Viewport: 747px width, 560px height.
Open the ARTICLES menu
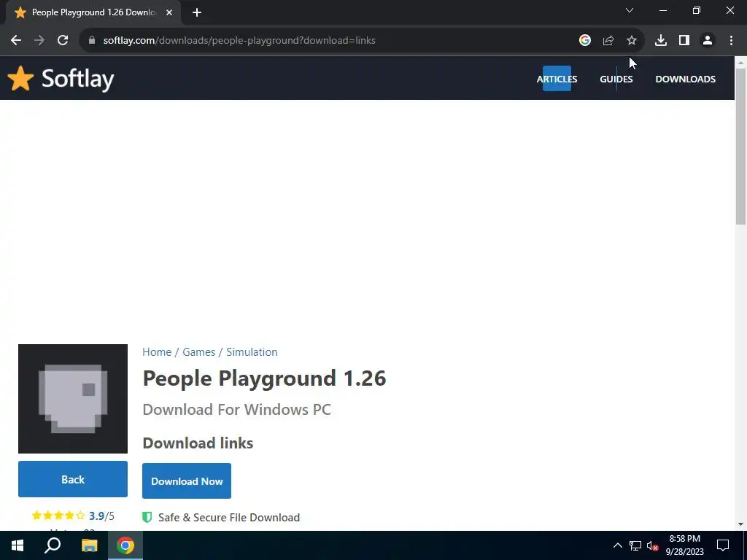[557, 79]
